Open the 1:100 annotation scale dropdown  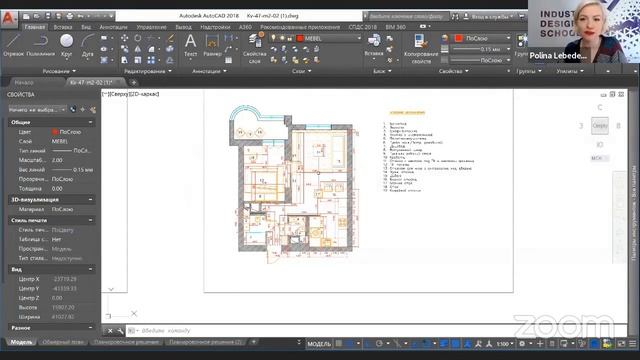point(504,344)
